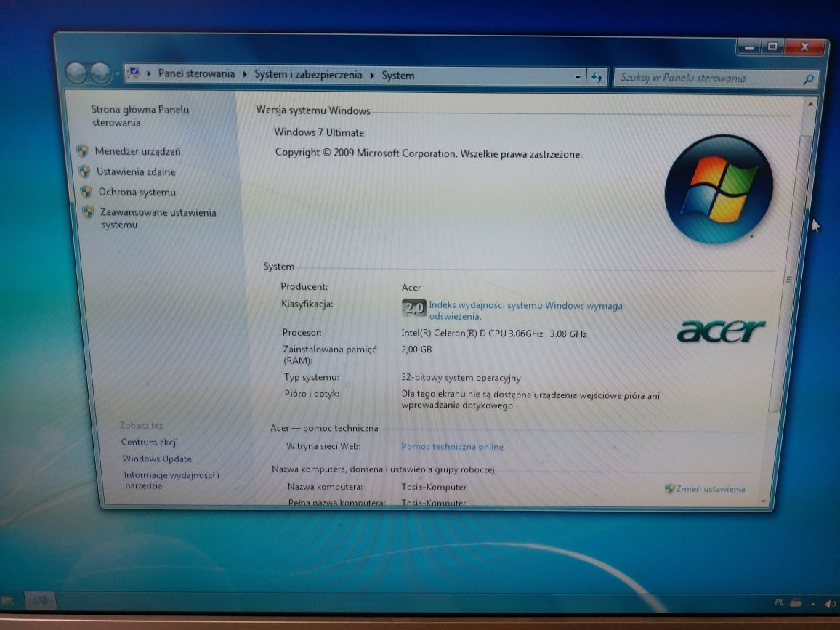Click the 2,0 performance index badge
The image size is (840, 630).
tap(413, 307)
